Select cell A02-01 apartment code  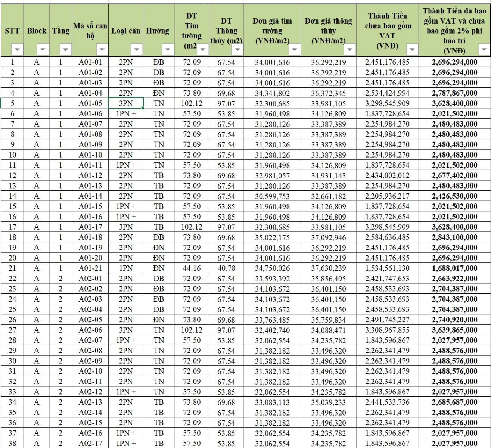(90, 279)
